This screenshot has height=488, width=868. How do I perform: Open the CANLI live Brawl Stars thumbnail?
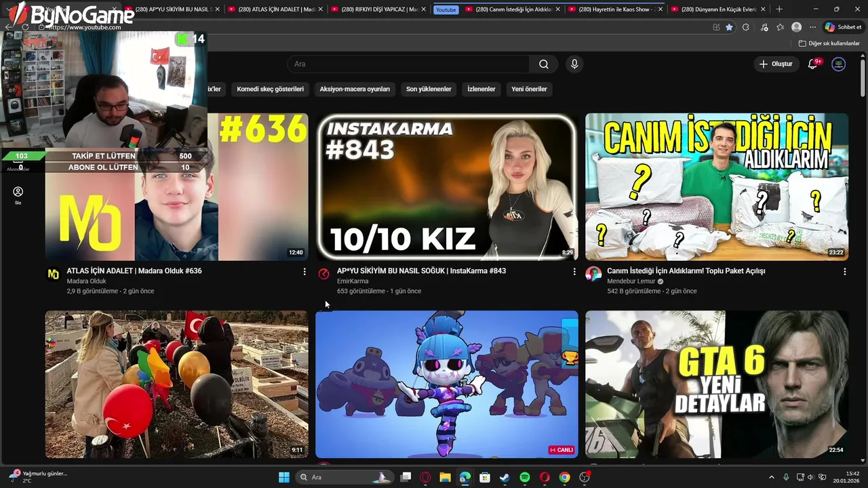coord(447,384)
